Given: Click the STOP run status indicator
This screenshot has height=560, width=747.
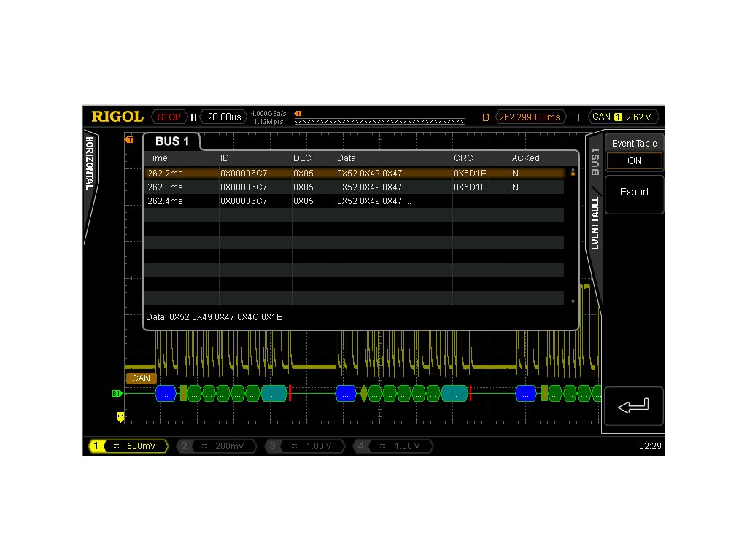Looking at the screenshot, I should tap(169, 117).
